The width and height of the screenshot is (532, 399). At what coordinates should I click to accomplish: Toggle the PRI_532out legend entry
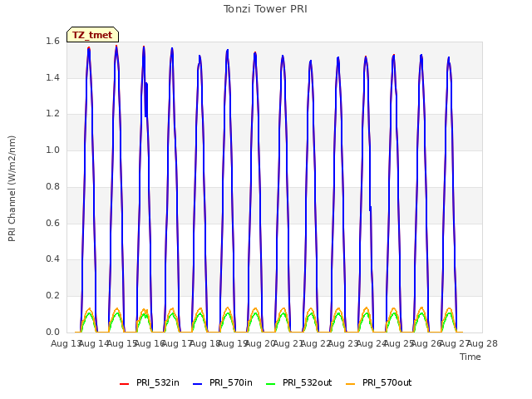pos(299,382)
